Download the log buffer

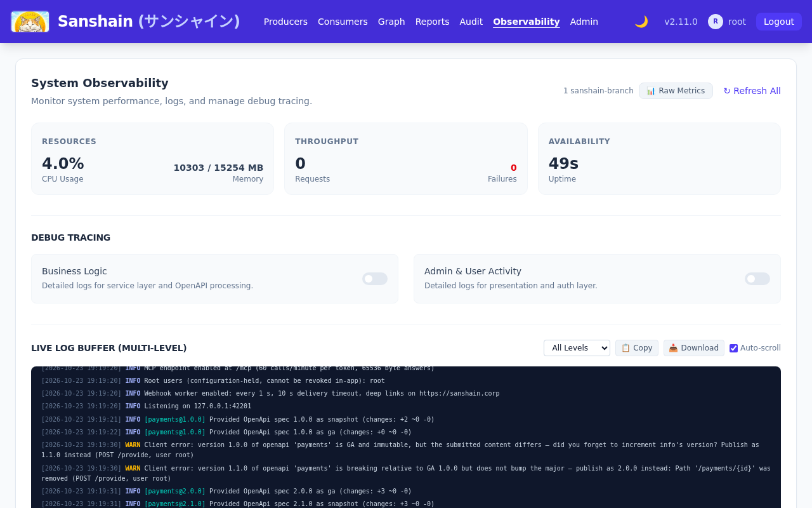[x=694, y=348]
